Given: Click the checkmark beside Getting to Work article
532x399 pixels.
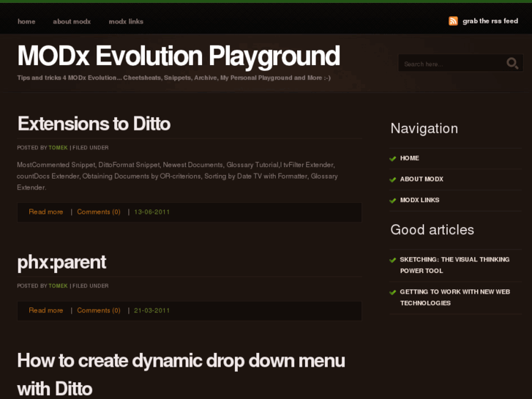Looking at the screenshot, I should click(x=392, y=292).
